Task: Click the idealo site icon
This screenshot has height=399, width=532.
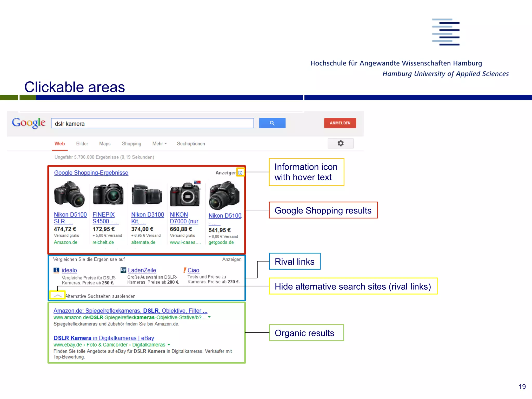Action: (x=56, y=270)
